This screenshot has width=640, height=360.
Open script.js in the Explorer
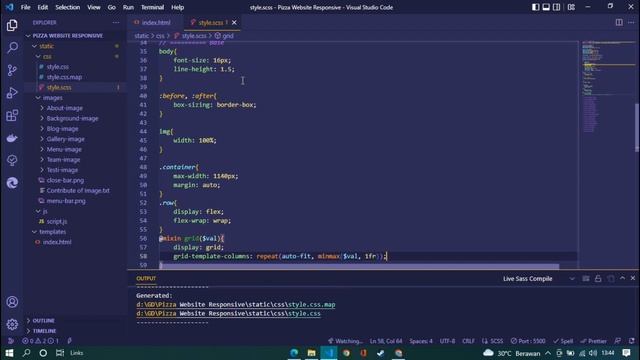pyautogui.click(x=56, y=221)
